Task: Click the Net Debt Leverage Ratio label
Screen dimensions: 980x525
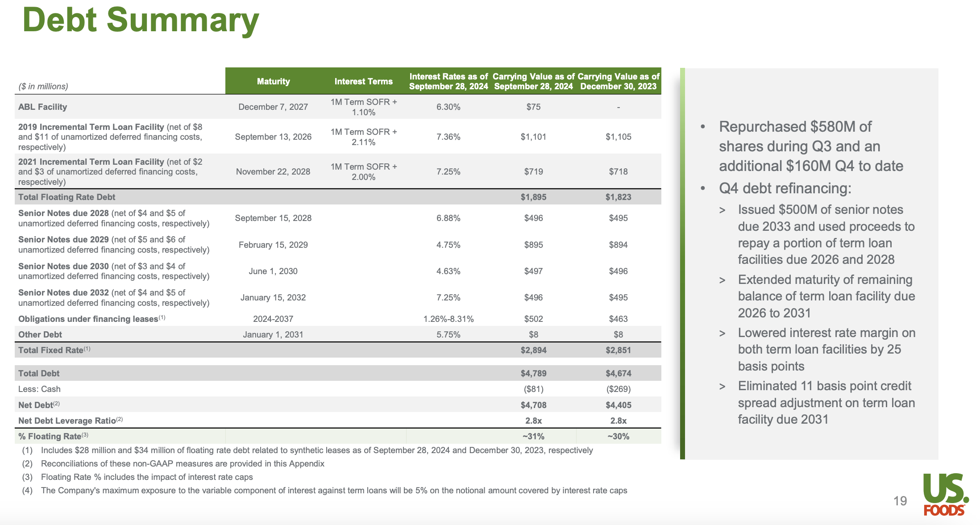Action: (x=67, y=421)
